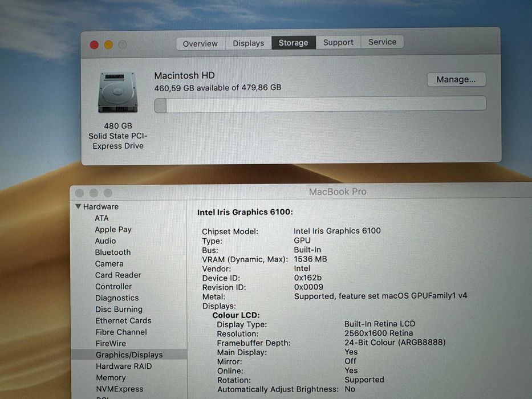Click the 460,59 GB available text
Image resolution: width=532 pixels, height=399 pixels.
pos(218,88)
